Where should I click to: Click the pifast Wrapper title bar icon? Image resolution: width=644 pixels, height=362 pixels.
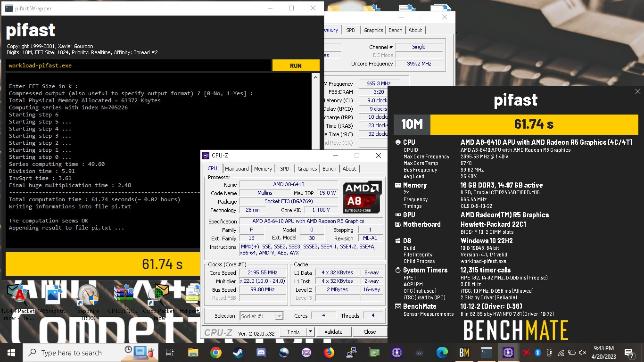click(8, 8)
